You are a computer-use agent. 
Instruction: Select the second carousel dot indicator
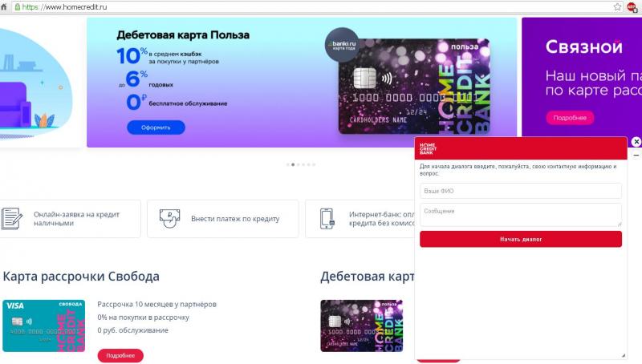tap(293, 164)
